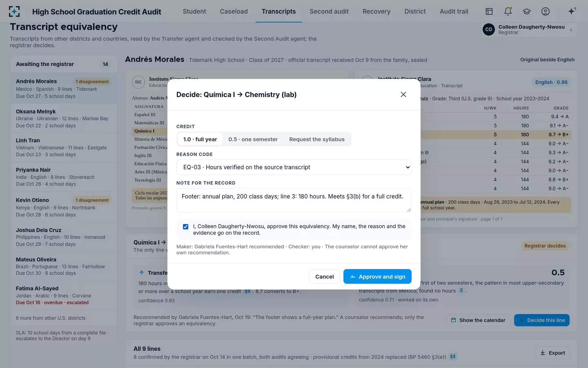This screenshot has height=368, width=588.
Task: Click Decide this line button
Action: pyautogui.click(x=541, y=320)
